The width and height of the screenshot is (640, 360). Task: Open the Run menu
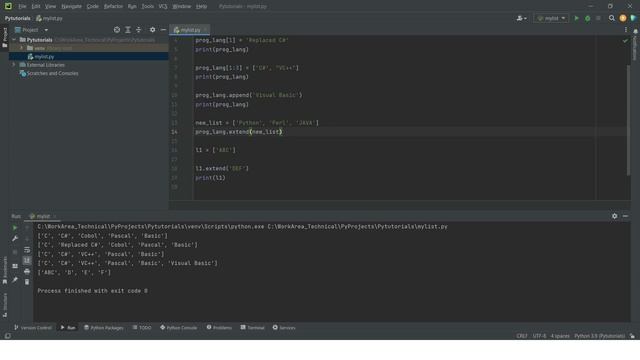tap(132, 7)
